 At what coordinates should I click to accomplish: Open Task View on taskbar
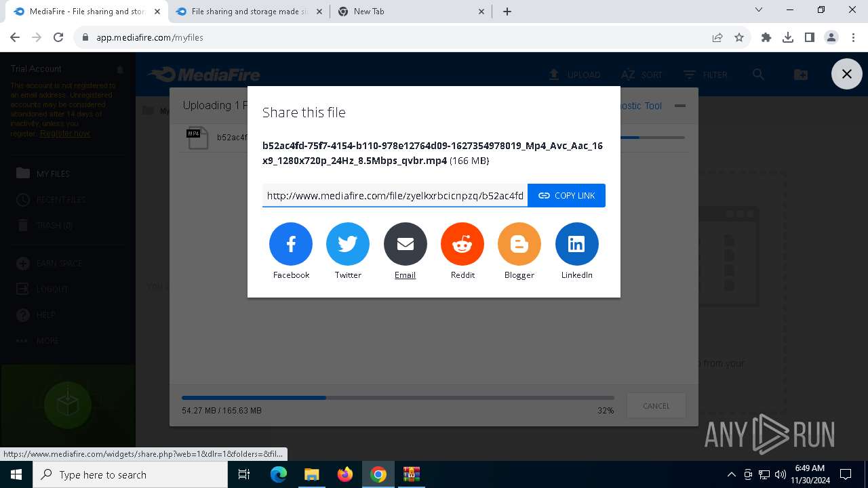pos(245,474)
